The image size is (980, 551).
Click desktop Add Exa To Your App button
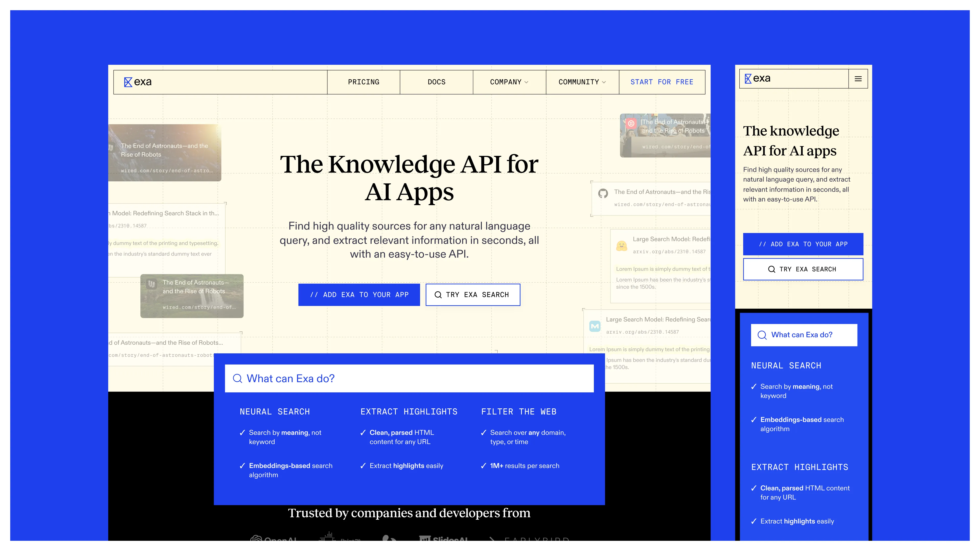(359, 295)
